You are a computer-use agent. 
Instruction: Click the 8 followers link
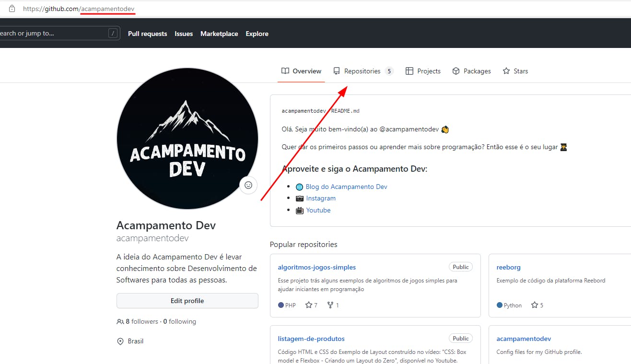142,322
